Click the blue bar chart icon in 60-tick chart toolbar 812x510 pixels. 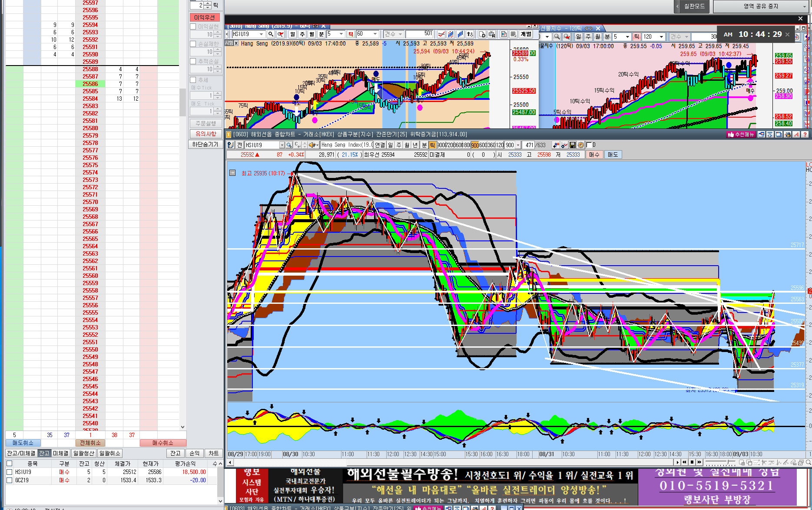[460, 34]
